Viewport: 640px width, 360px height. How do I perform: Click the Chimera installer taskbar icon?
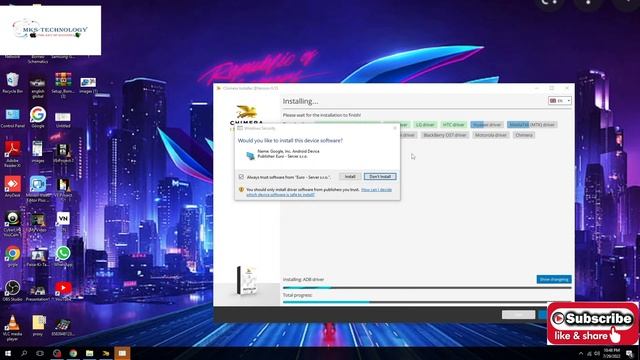point(106,353)
